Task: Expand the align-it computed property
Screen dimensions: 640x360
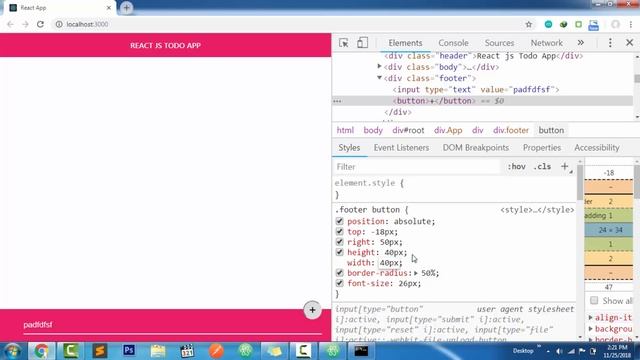Action: [x=591, y=318]
